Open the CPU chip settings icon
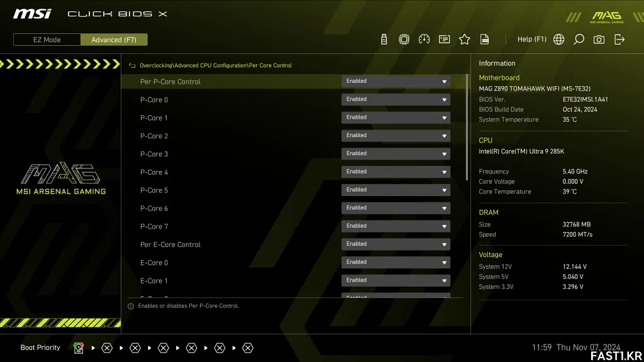Screen dimensions: 644x362 (x=404, y=40)
